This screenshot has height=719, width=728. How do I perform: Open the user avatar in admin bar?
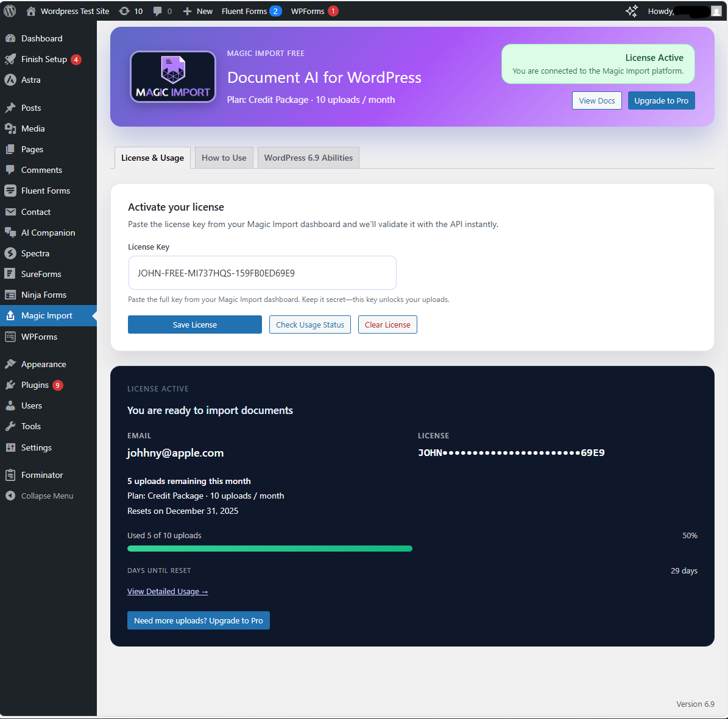pos(716,11)
